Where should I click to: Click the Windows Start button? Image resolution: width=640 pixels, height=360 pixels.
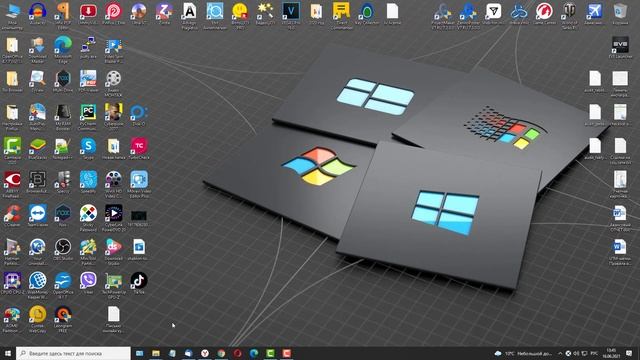tap(7, 353)
